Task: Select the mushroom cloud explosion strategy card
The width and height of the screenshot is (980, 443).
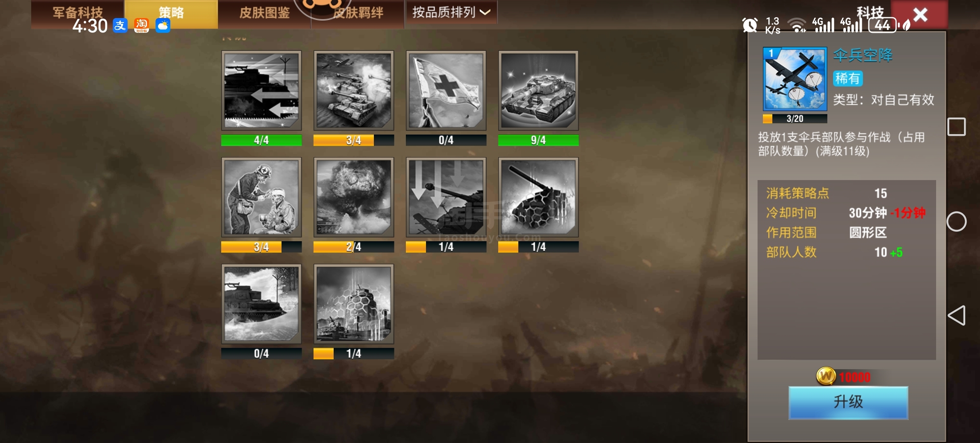Action: pyautogui.click(x=354, y=197)
